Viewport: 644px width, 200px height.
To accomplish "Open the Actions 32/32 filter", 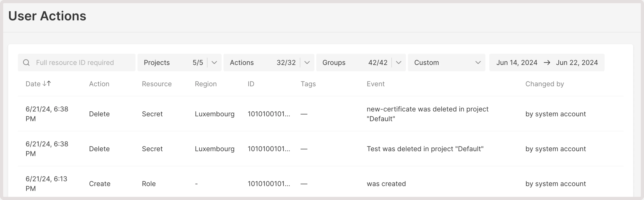I will [x=269, y=63].
